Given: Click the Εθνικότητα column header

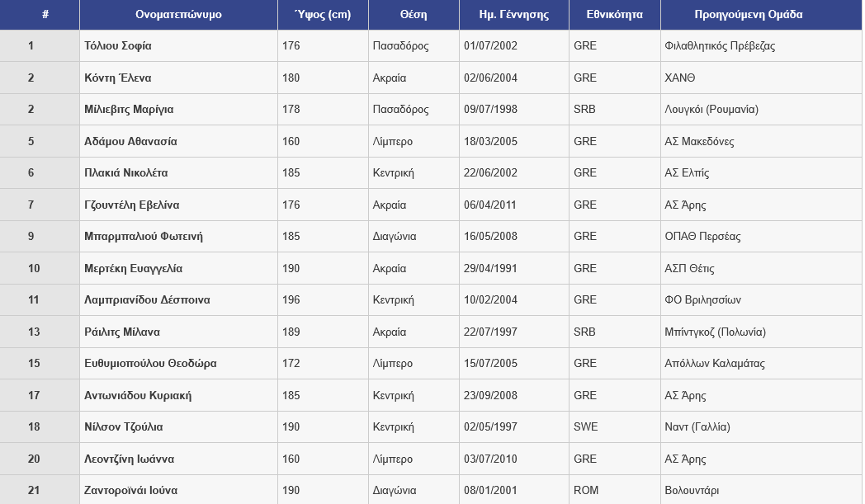Looking at the screenshot, I should (614, 15).
